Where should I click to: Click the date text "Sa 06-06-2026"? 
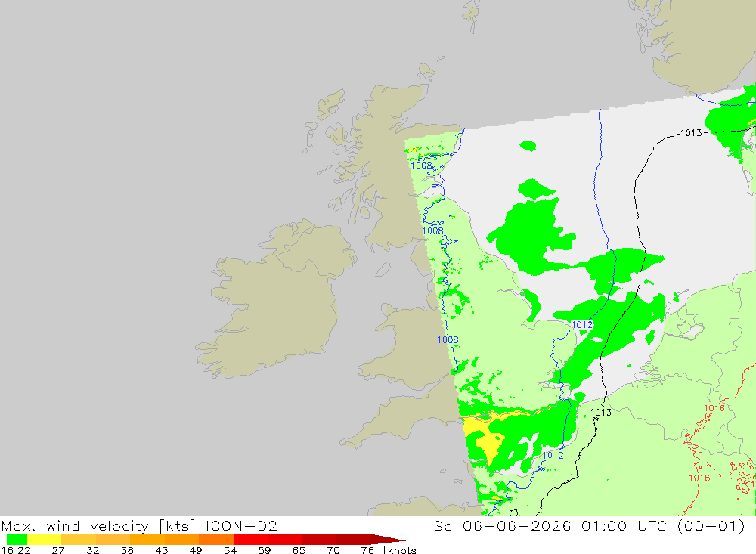point(502,525)
